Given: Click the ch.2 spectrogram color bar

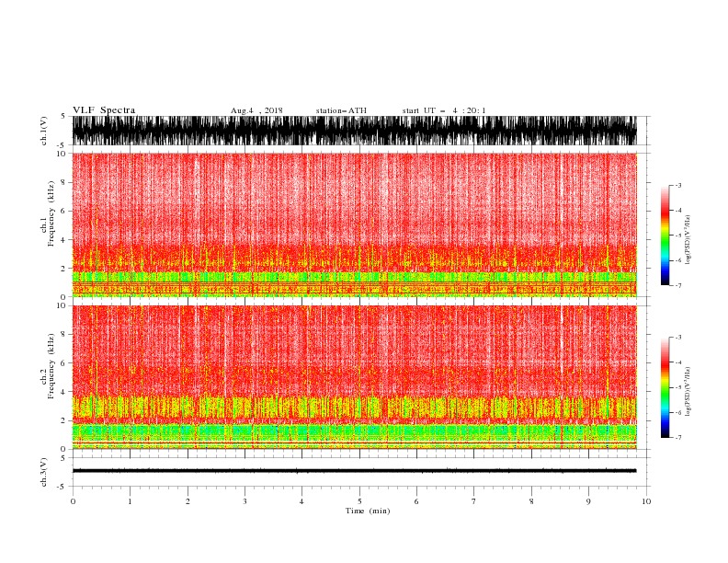Looking at the screenshot, I should pyautogui.click(x=665, y=387).
